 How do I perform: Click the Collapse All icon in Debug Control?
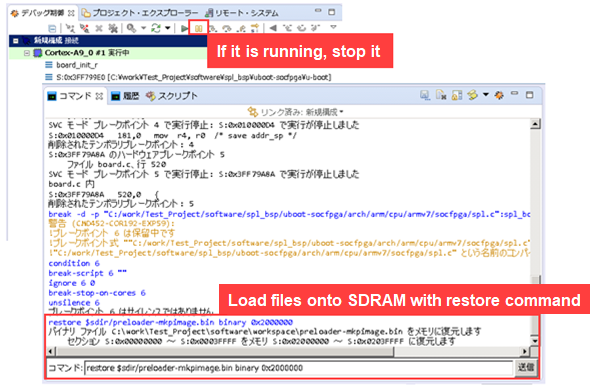pyautogui.click(x=52, y=28)
